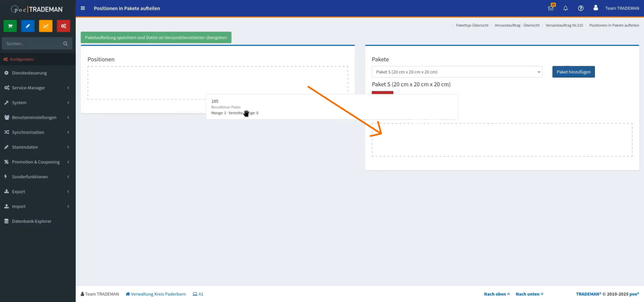Click into the Suchen search field

pos(32,43)
